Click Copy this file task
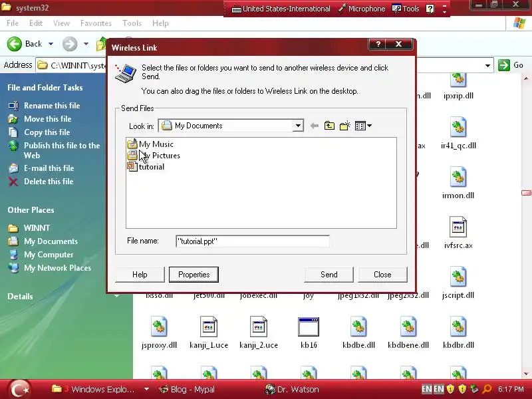This screenshot has width=532, height=399. point(47,132)
